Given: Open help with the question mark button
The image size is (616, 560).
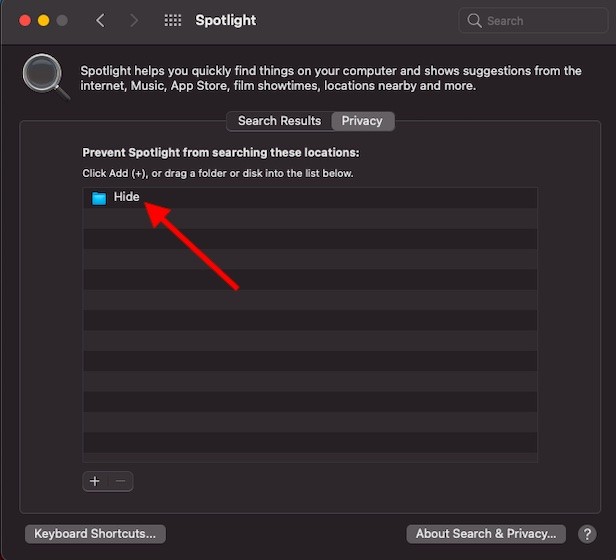Looking at the screenshot, I should pos(587,534).
